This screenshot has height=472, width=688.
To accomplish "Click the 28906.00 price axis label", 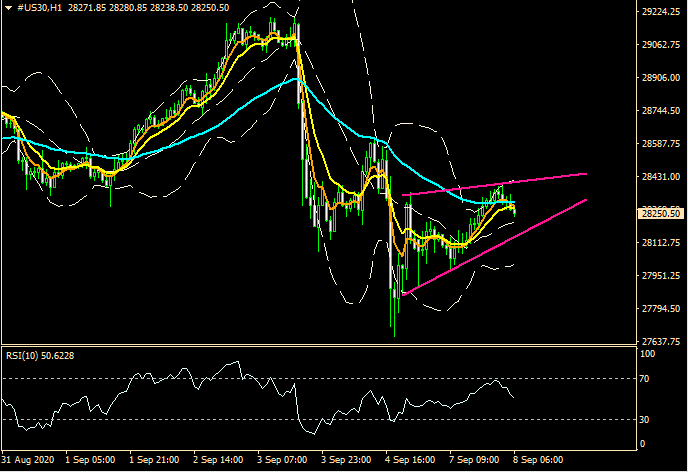I will point(660,78).
